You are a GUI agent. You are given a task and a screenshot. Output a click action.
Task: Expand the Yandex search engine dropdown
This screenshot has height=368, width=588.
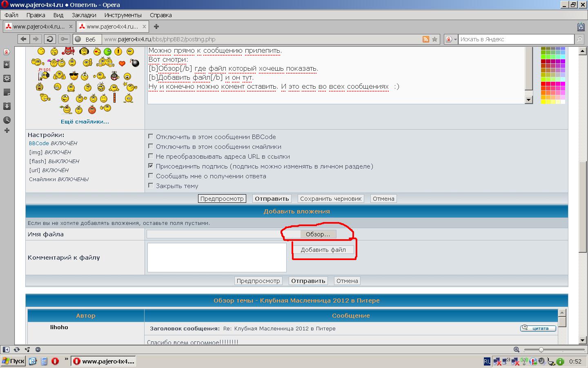tap(451, 39)
